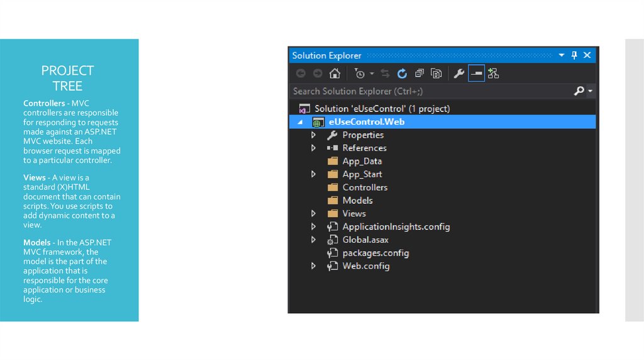The width and height of the screenshot is (644, 361).
Task: Click the Controllers folder icon
Action: (x=333, y=187)
